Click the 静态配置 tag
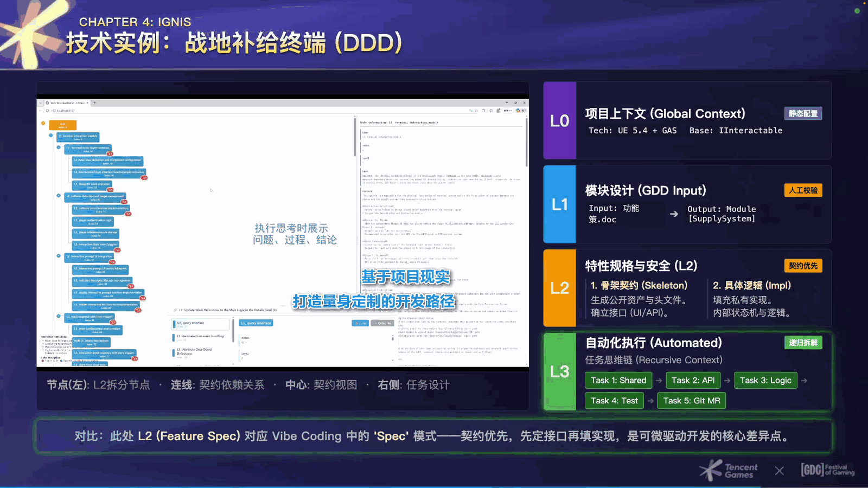Image resolution: width=868 pixels, height=488 pixels. tap(803, 113)
